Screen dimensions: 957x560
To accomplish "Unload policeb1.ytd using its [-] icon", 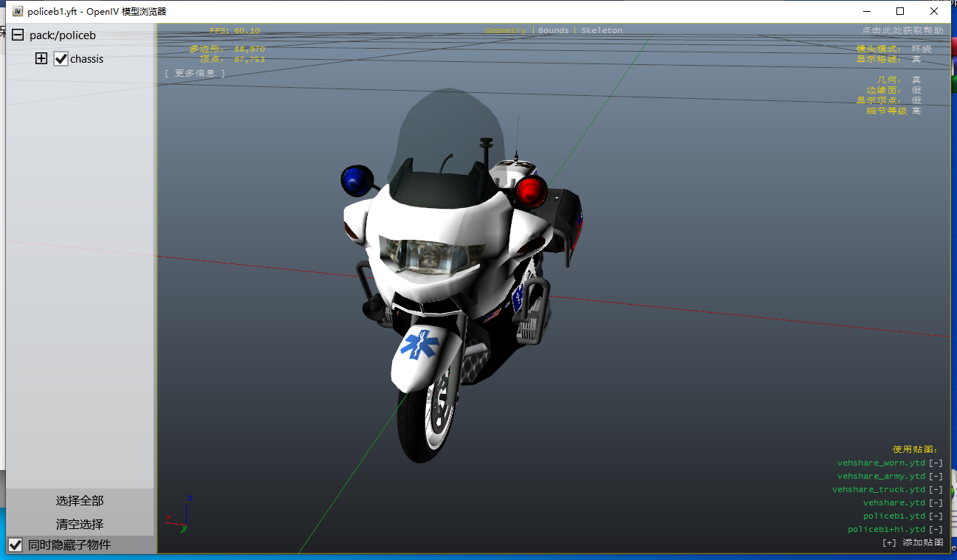I will click(x=936, y=516).
